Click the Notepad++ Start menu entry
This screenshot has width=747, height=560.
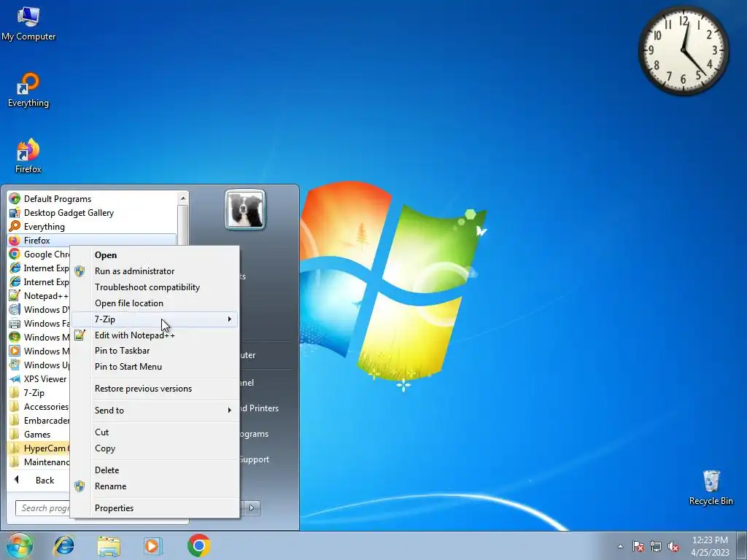point(39,296)
